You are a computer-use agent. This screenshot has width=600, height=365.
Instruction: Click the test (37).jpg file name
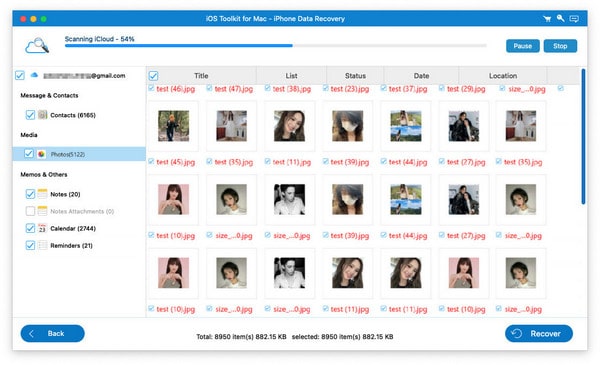(408, 89)
